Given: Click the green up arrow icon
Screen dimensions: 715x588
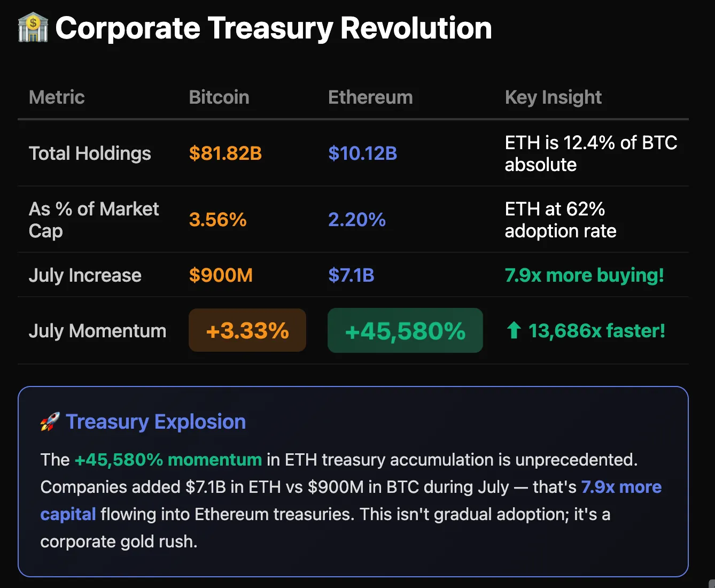Looking at the screenshot, I should coord(514,330).
